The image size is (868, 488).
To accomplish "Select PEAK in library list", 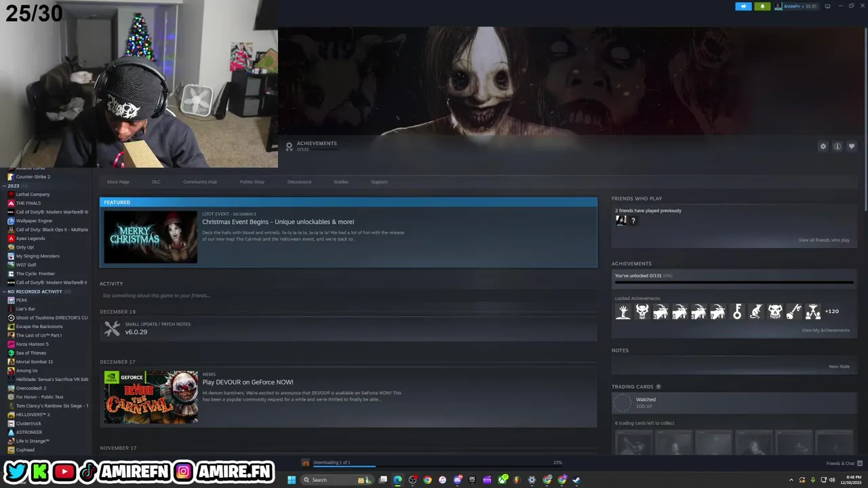I will tap(22, 300).
